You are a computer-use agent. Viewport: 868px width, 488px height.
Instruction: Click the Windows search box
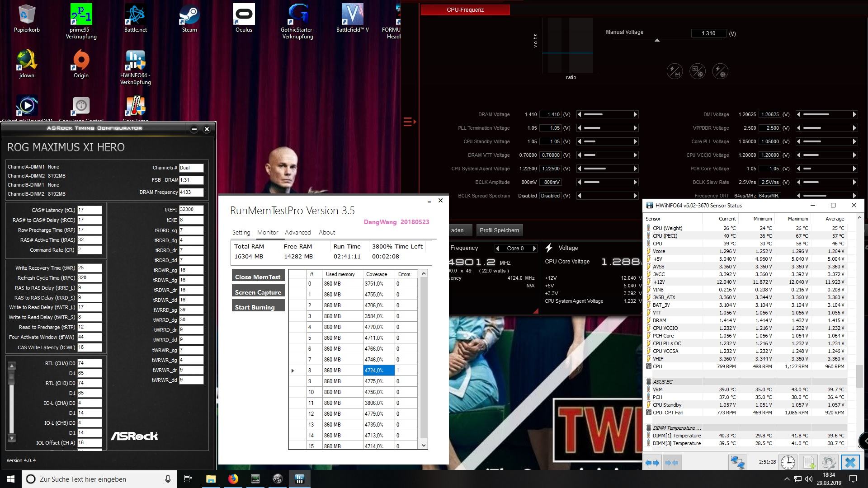point(99,479)
